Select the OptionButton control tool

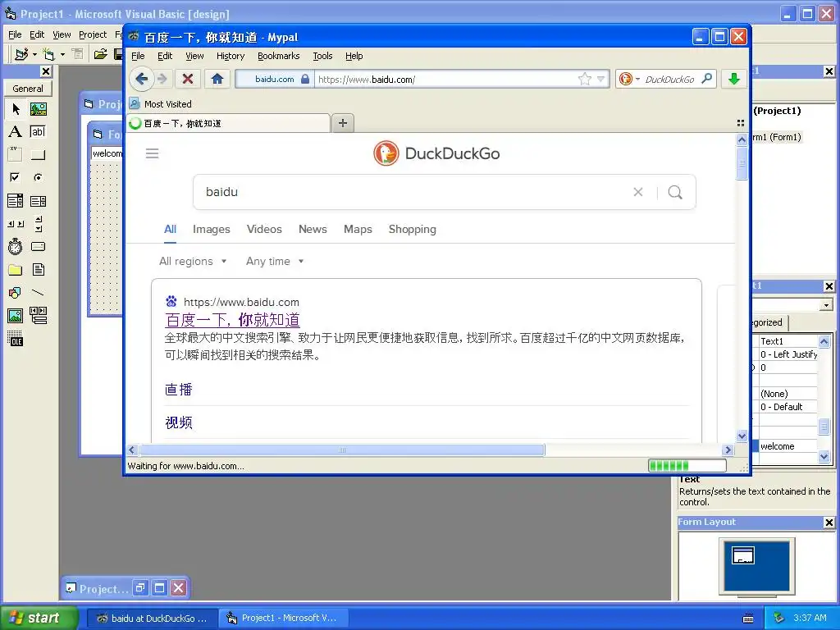click(38, 177)
